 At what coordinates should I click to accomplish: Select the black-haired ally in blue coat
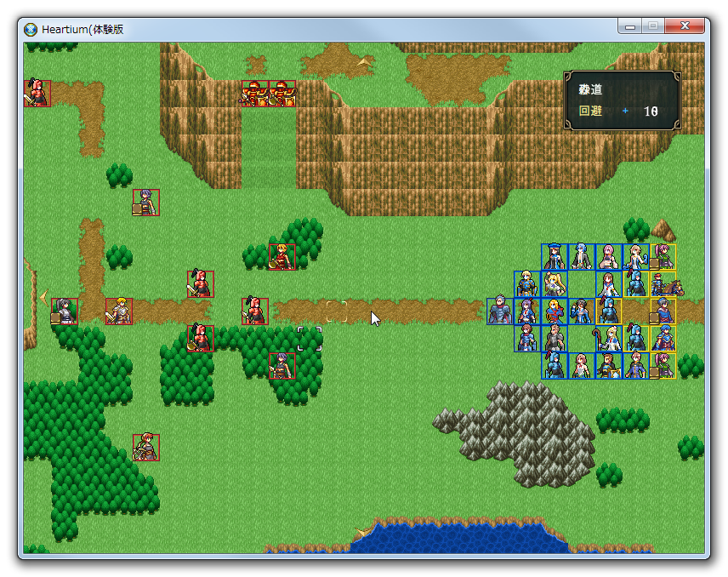[x=582, y=311]
